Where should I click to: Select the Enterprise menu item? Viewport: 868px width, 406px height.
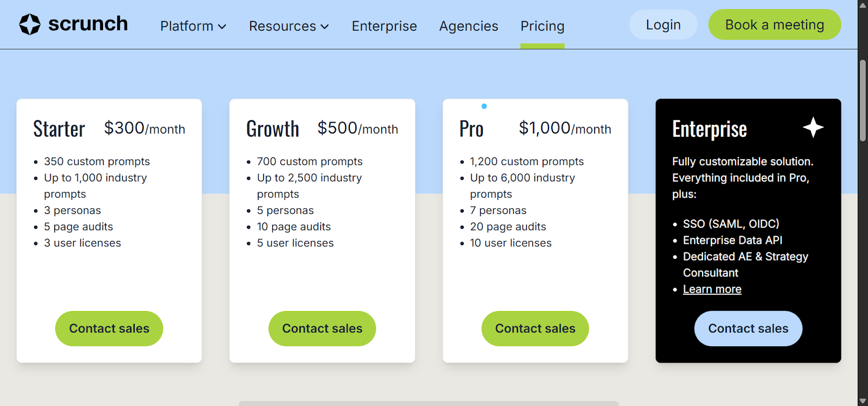coord(384,26)
